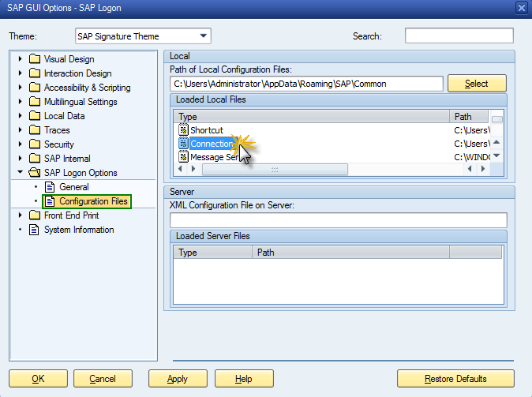This screenshot has height=397, width=532.
Task: Select the Connection row text
Action: tap(212, 144)
